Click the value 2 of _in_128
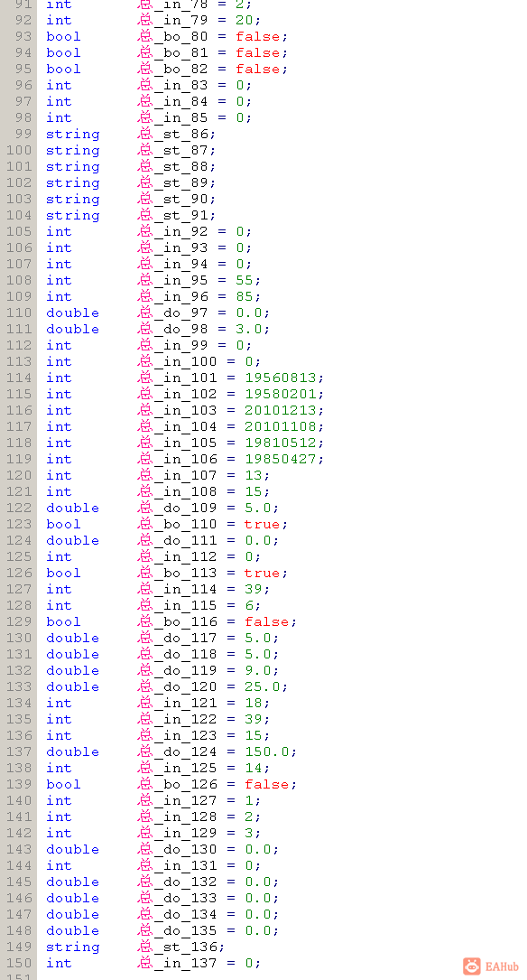The image size is (527, 980). (x=249, y=817)
